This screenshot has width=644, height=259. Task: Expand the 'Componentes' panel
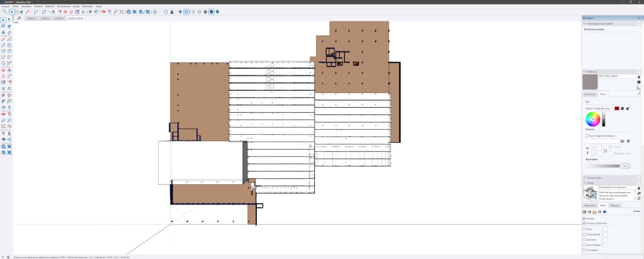[x=594, y=178]
